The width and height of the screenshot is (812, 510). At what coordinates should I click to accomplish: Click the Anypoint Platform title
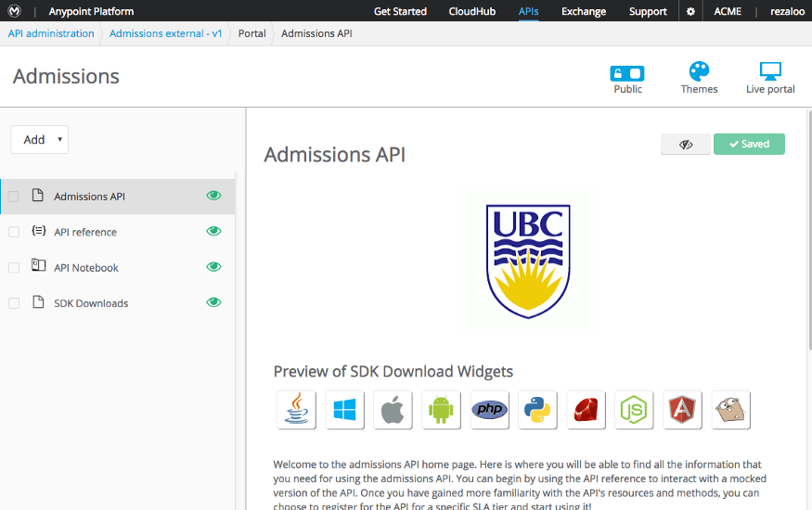click(91, 11)
